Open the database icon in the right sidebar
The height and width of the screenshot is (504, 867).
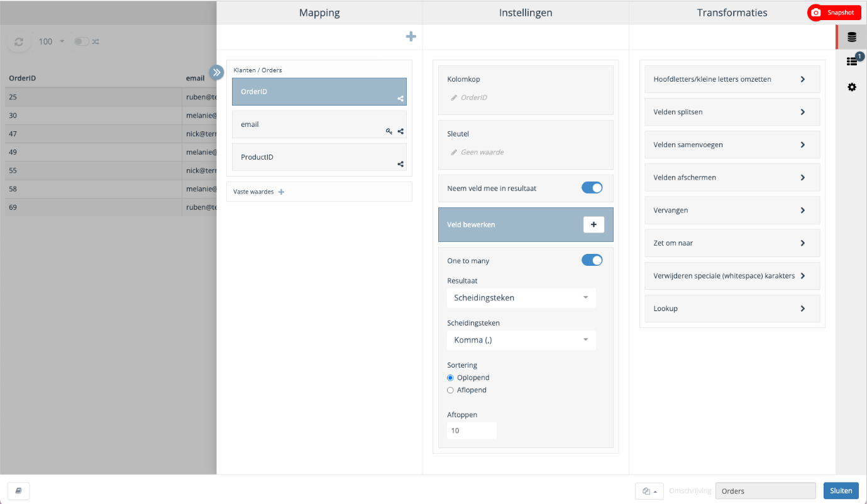click(x=852, y=37)
